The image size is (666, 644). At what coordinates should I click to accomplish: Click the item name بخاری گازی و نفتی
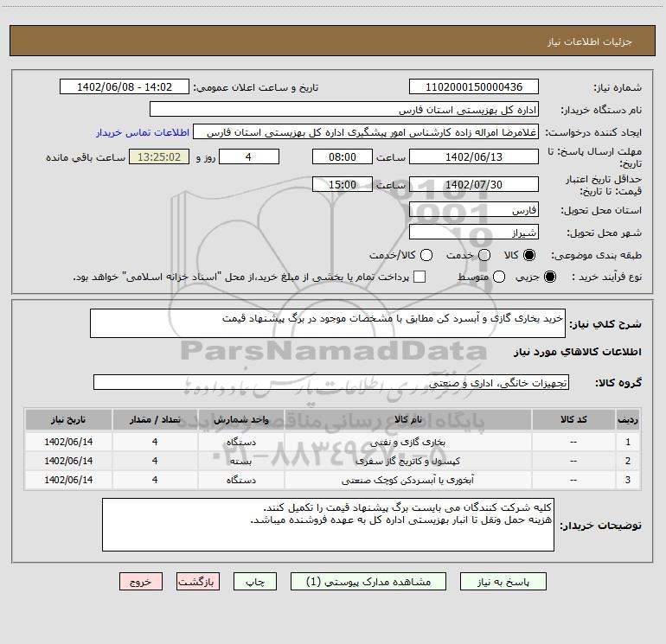(x=407, y=443)
